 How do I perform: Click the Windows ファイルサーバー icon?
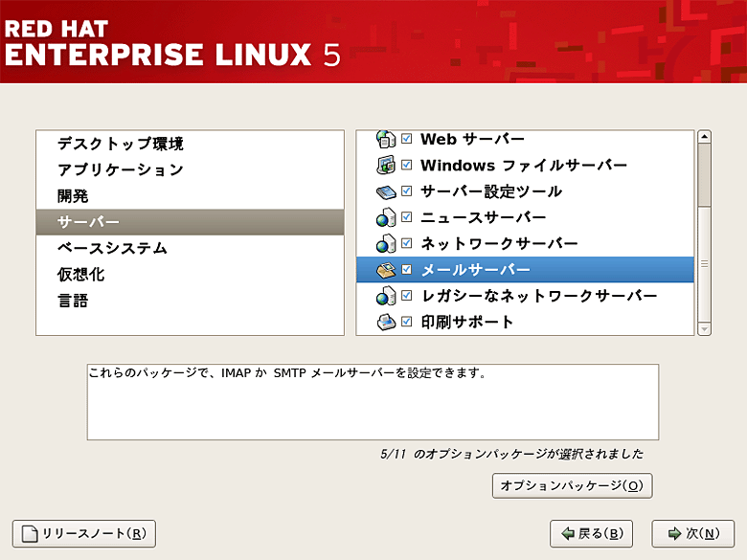pyautogui.click(x=385, y=166)
